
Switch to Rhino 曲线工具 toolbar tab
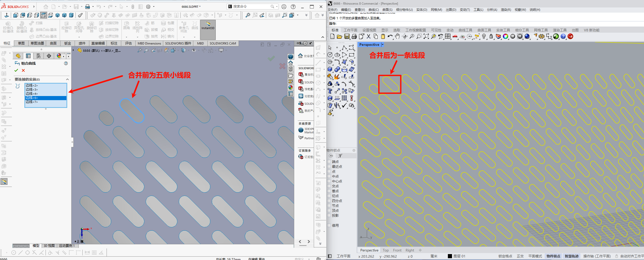point(465,30)
